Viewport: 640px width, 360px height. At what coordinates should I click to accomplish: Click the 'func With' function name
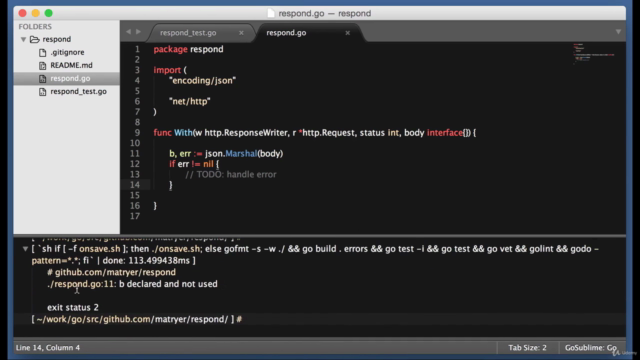183,133
